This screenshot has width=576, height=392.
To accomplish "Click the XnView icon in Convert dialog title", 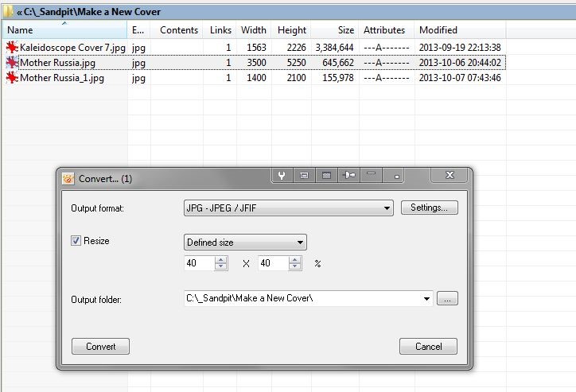I will point(68,179).
